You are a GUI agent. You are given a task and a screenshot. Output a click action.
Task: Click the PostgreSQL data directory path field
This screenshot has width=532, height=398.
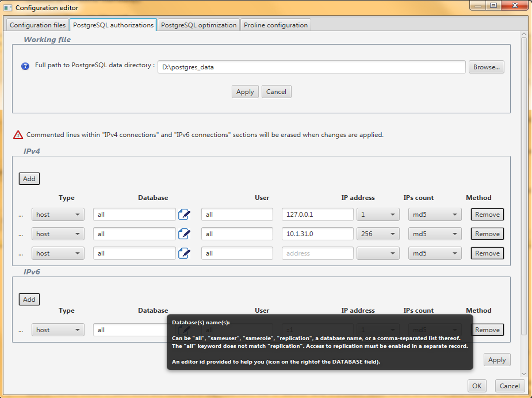tap(311, 67)
